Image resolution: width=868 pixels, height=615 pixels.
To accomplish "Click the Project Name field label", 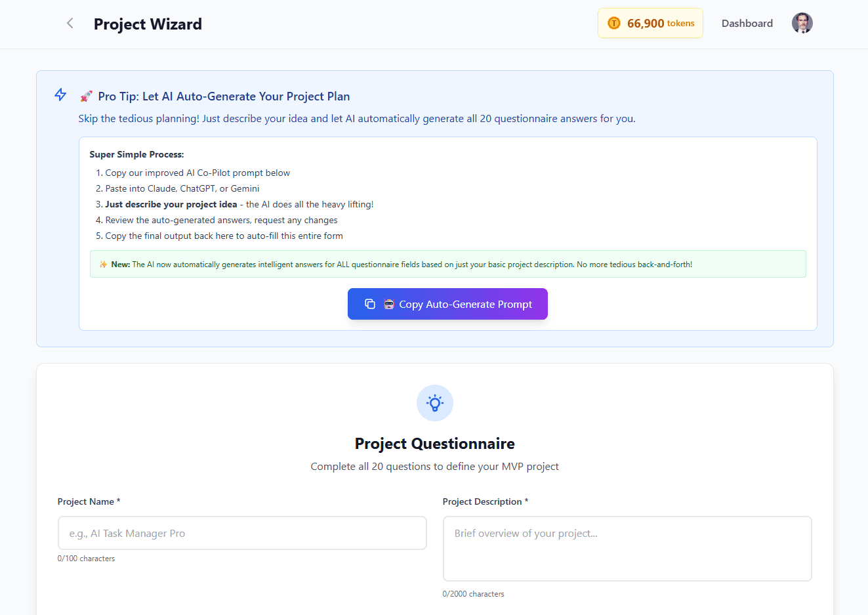I will point(89,501).
